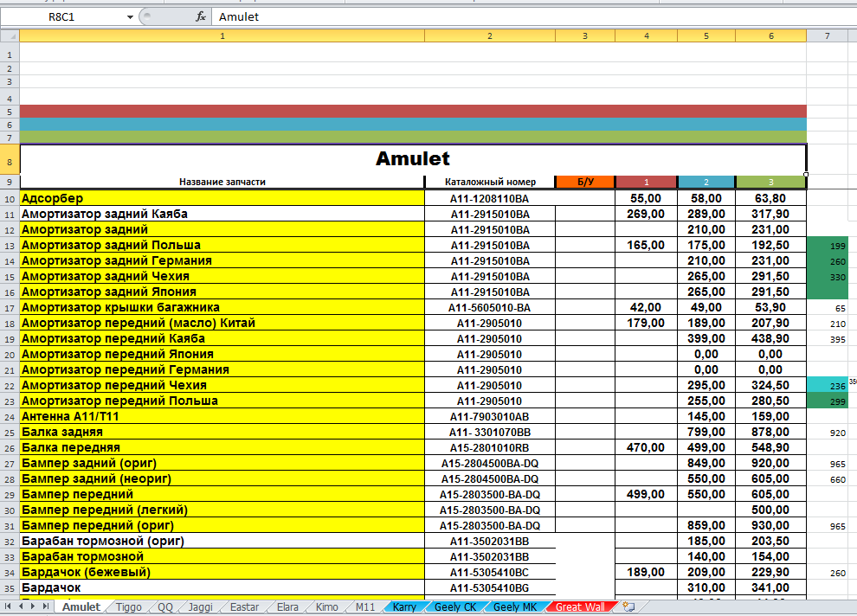Click the green cell with value 199
This screenshot has height=616, width=857.
coord(828,246)
